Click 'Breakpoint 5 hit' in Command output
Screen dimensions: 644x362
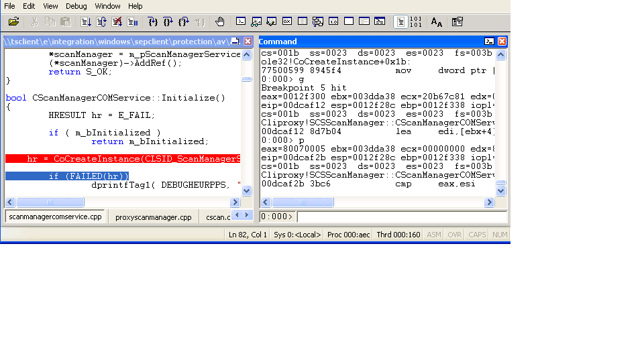click(x=304, y=88)
